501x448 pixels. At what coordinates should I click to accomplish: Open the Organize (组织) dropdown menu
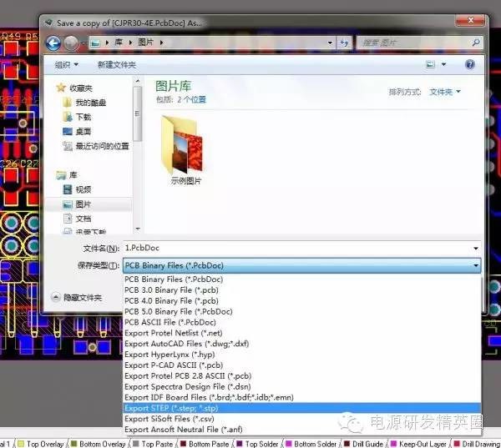click(x=66, y=64)
